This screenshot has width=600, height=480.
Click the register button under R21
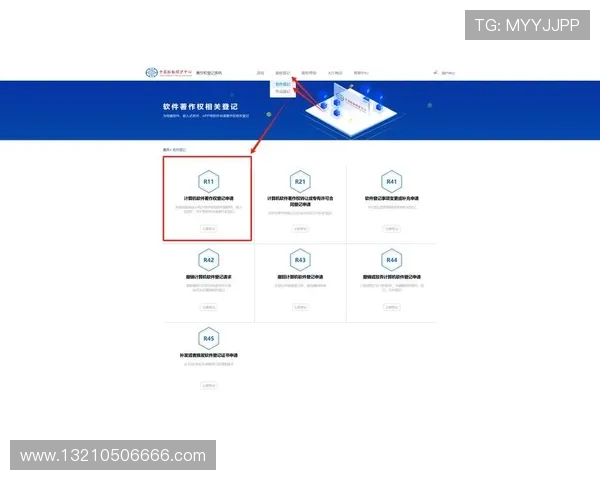click(300, 229)
